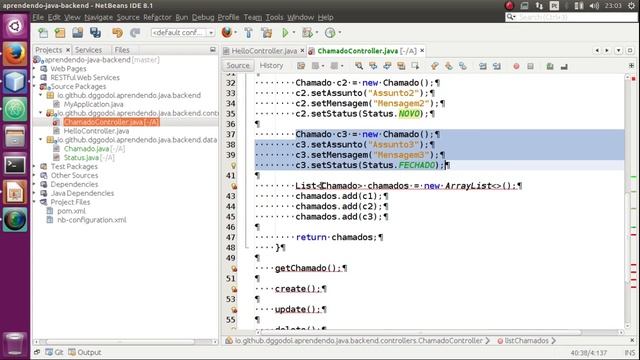Click the Save All toolbar icon
This screenshot has width=640, height=360.
(96, 33)
